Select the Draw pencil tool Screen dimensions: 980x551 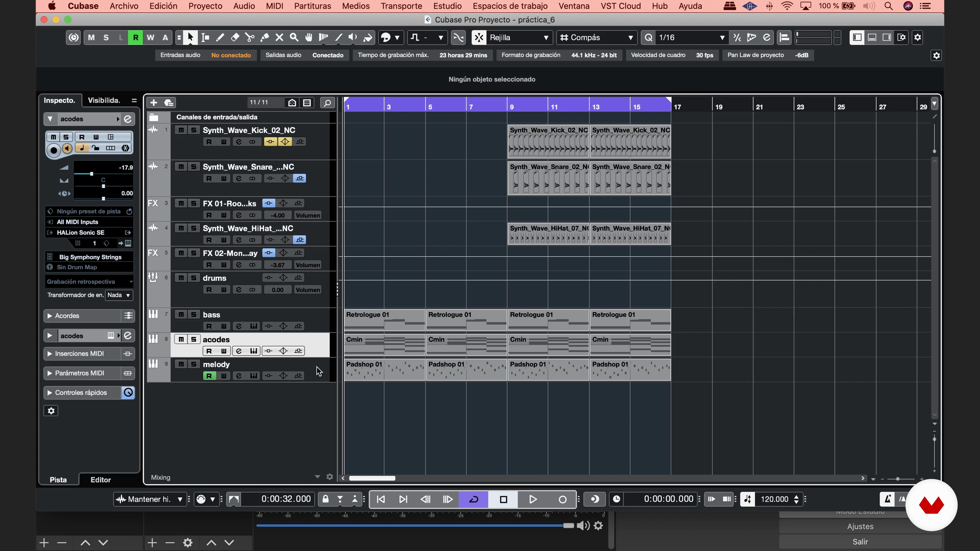point(220,37)
